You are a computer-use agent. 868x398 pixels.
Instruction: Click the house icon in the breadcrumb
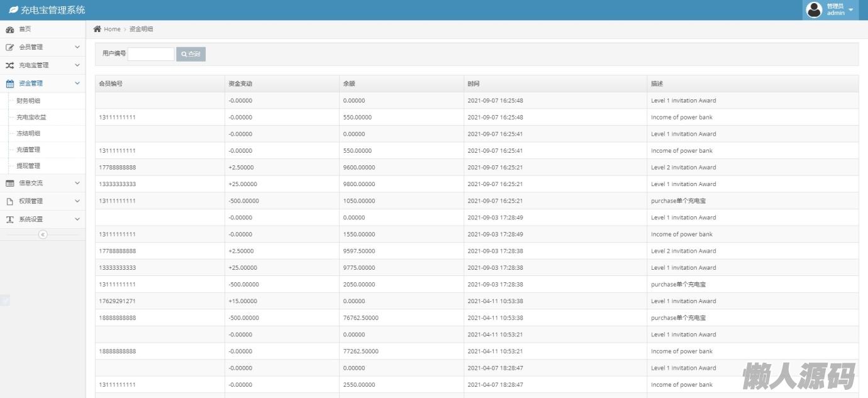97,29
